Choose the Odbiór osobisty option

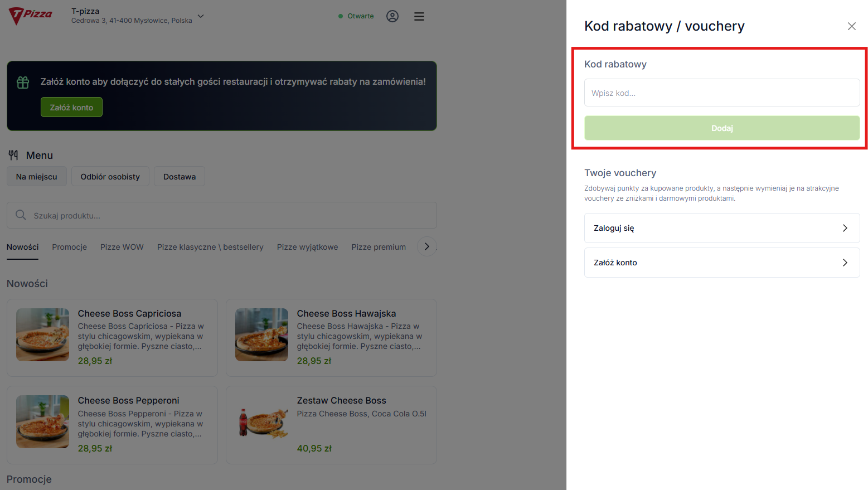110,177
